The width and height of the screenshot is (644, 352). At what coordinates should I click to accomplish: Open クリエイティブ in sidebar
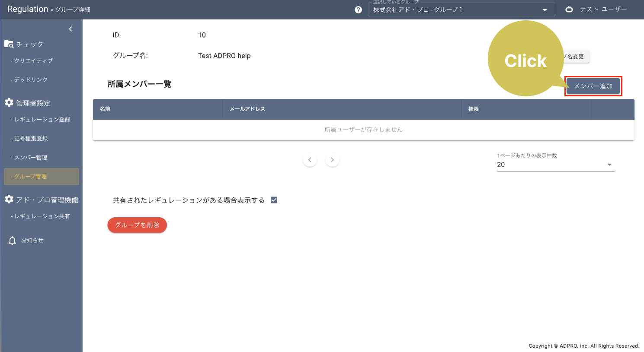[x=34, y=61]
